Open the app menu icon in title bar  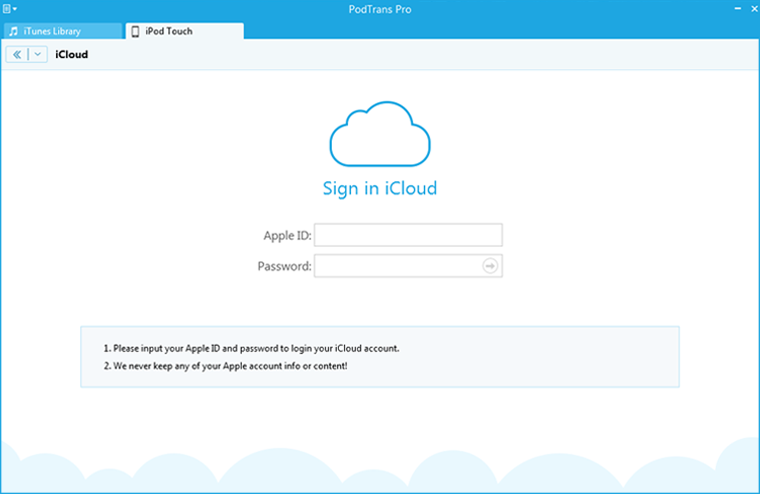click(9, 8)
